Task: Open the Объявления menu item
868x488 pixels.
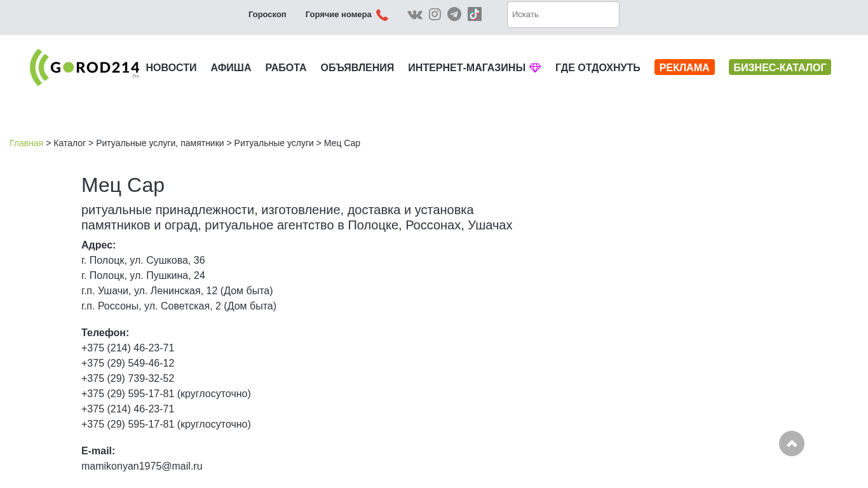Action: point(357,68)
